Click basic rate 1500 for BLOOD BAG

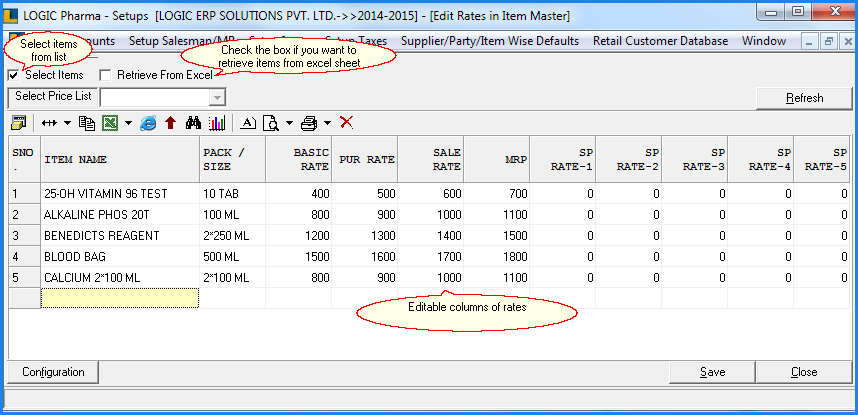point(299,257)
